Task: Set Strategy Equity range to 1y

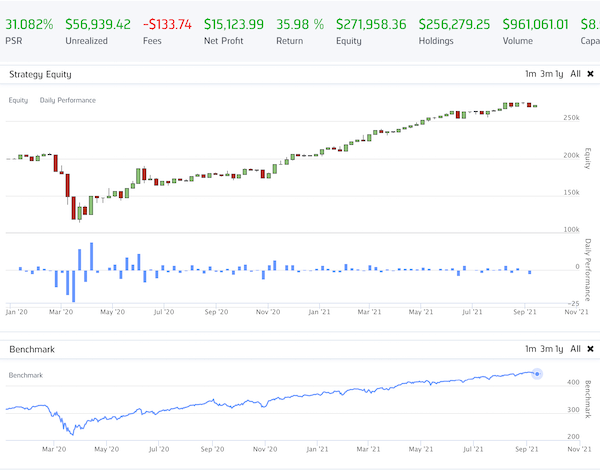Action: tap(559, 74)
